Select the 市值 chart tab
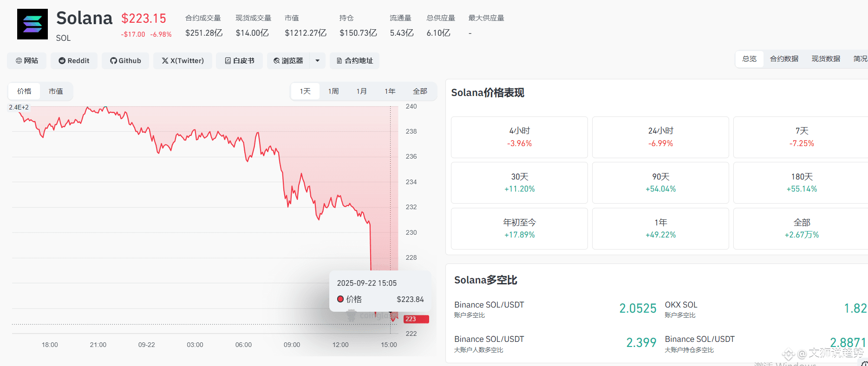 click(56, 91)
